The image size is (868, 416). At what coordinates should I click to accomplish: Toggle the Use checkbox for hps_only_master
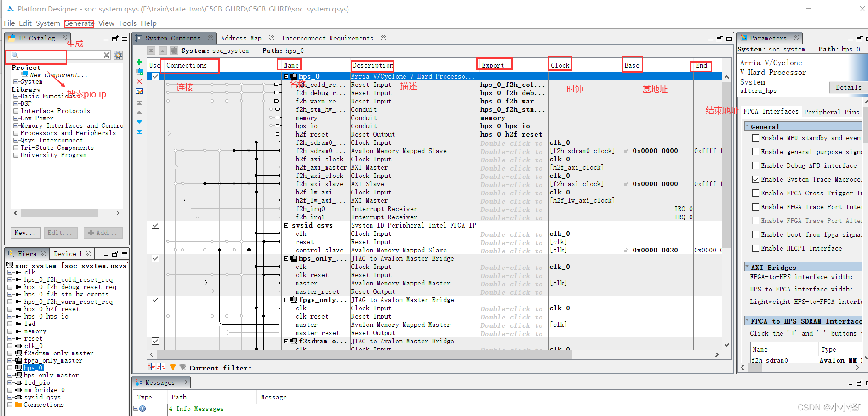coord(155,258)
